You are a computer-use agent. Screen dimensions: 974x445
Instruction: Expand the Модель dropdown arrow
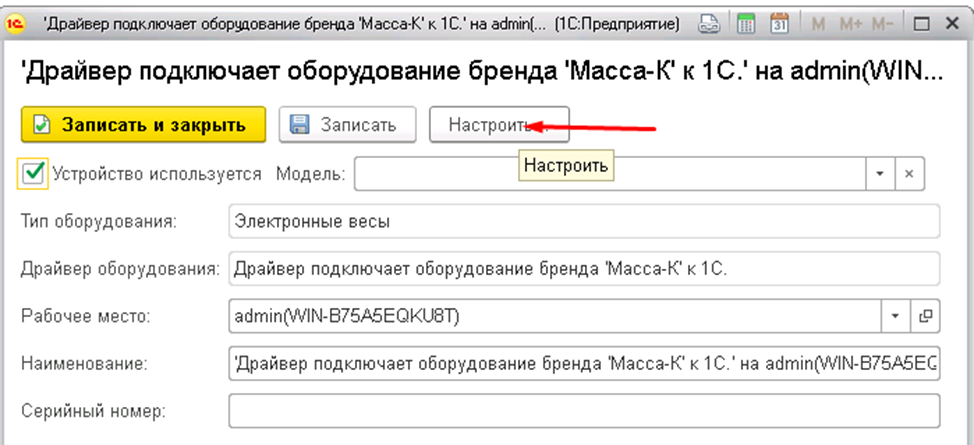[x=880, y=174]
